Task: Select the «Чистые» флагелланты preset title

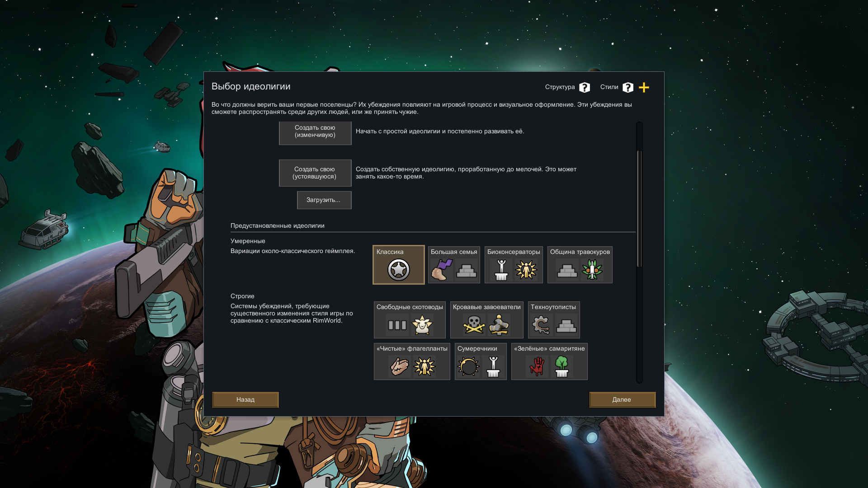Action: click(x=412, y=349)
